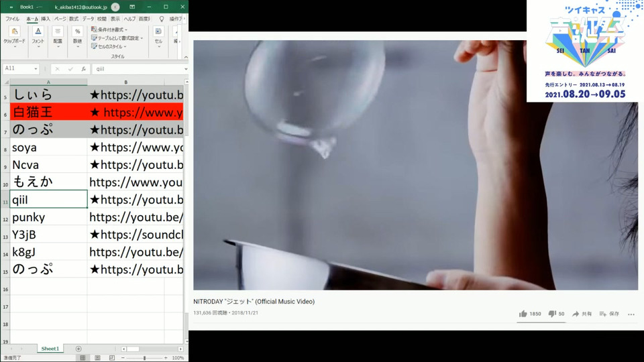Image resolution: width=644 pixels, height=362 pixels.
Task: Open the 挿入 tab
Action: (46, 19)
